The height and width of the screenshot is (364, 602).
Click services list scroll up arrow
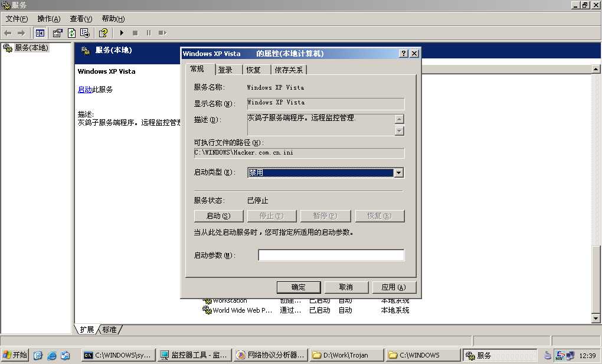tap(596, 69)
